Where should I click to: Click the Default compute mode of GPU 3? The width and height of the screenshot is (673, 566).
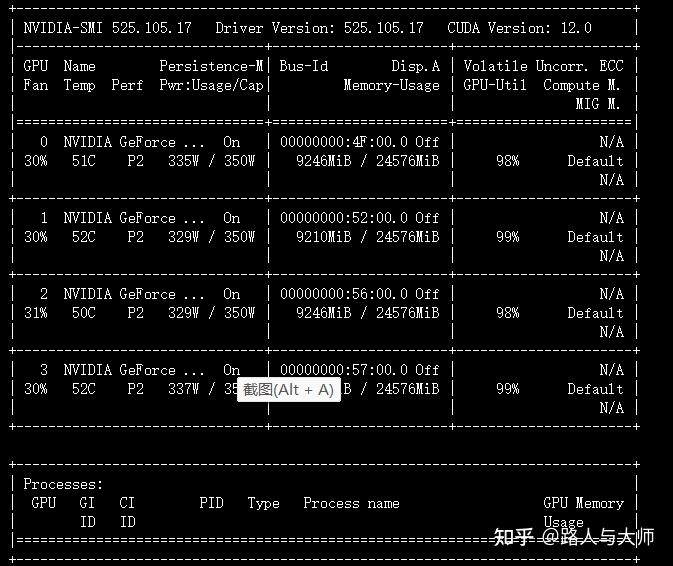point(595,389)
